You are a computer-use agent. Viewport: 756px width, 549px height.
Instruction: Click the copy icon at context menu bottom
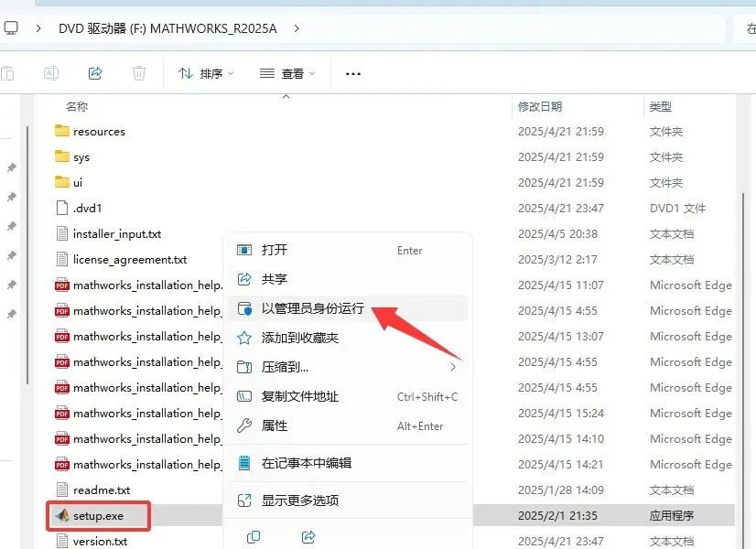[254, 536]
